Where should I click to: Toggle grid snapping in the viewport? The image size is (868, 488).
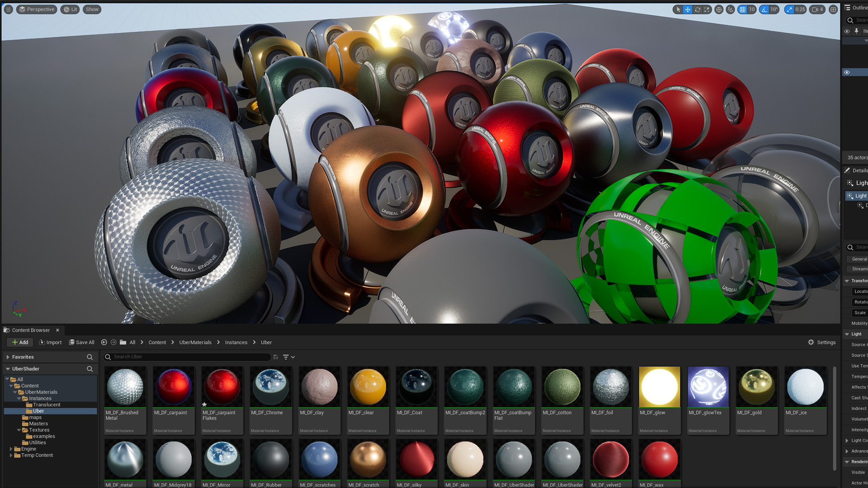[x=742, y=9]
